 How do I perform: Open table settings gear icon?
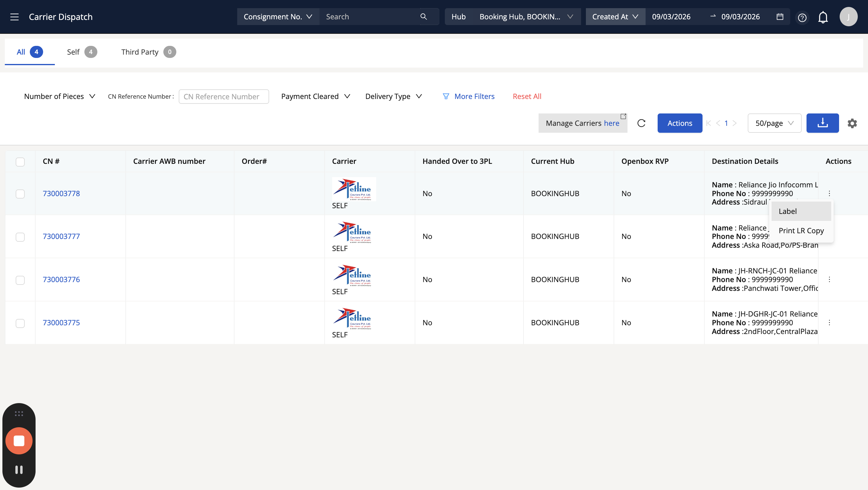click(x=852, y=123)
